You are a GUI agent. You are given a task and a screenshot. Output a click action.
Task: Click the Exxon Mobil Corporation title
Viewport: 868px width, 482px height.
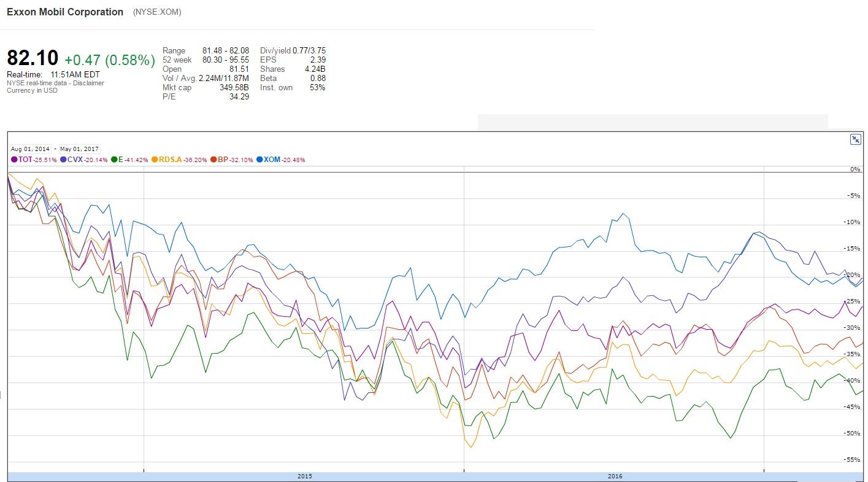click(x=65, y=12)
